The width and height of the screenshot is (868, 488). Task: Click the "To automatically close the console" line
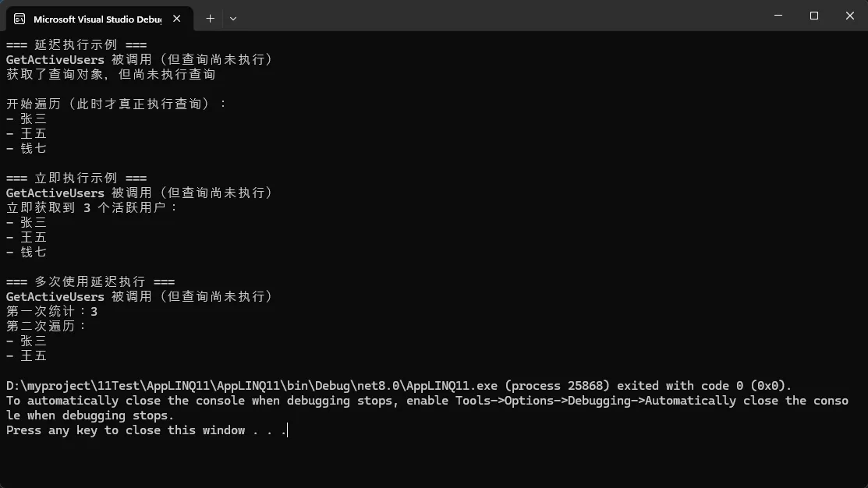click(x=427, y=401)
